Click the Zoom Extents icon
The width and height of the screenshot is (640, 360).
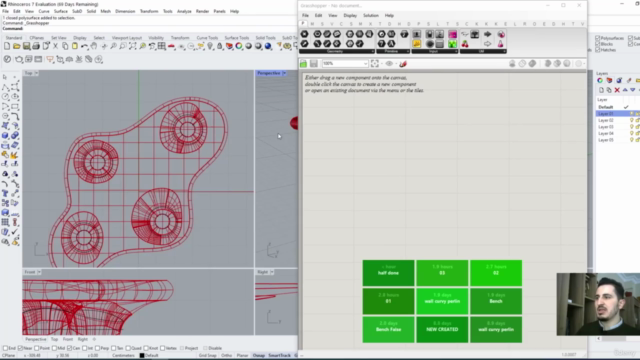(x=133, y=46)
